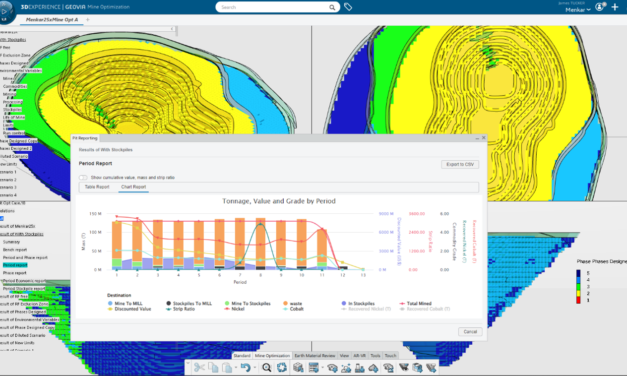Open the Undo history dropdown arrow
The width and height of the screenshot is (627, 376).
pos(255,368)
